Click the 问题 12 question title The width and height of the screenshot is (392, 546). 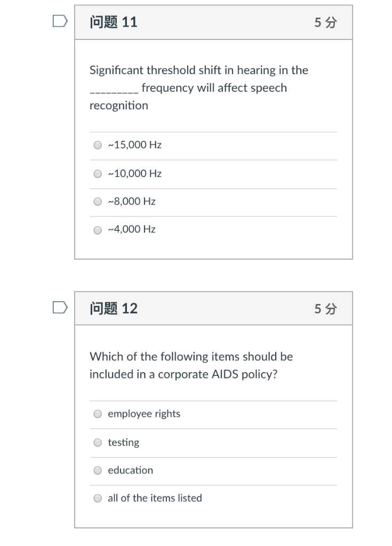(114, 308)
